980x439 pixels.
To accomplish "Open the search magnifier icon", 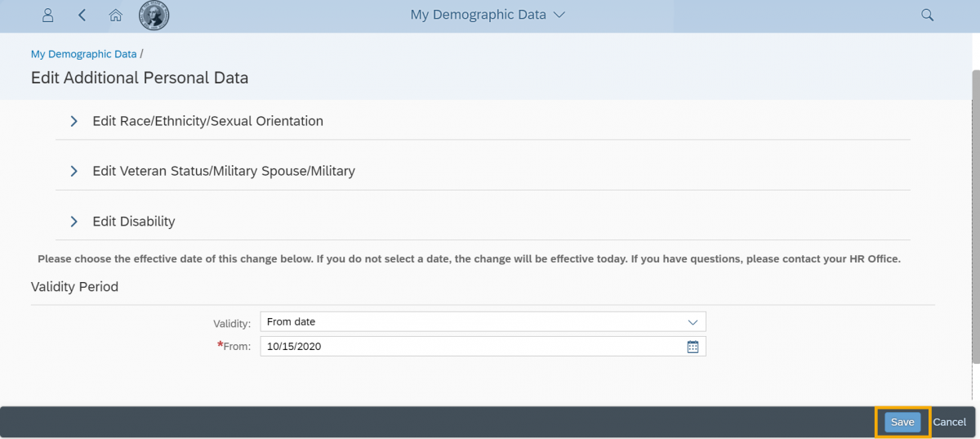I will [x=927, y=16].
